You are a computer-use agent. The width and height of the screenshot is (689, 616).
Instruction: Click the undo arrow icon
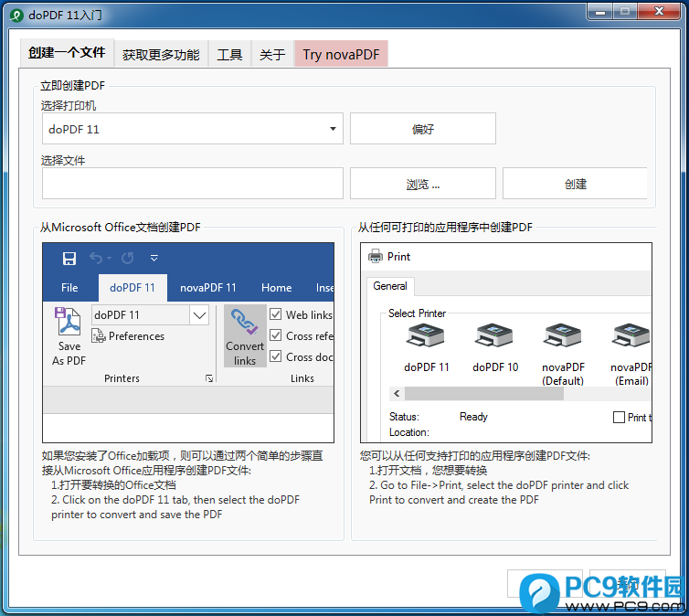pyautogui.click(x=96, y=259)
